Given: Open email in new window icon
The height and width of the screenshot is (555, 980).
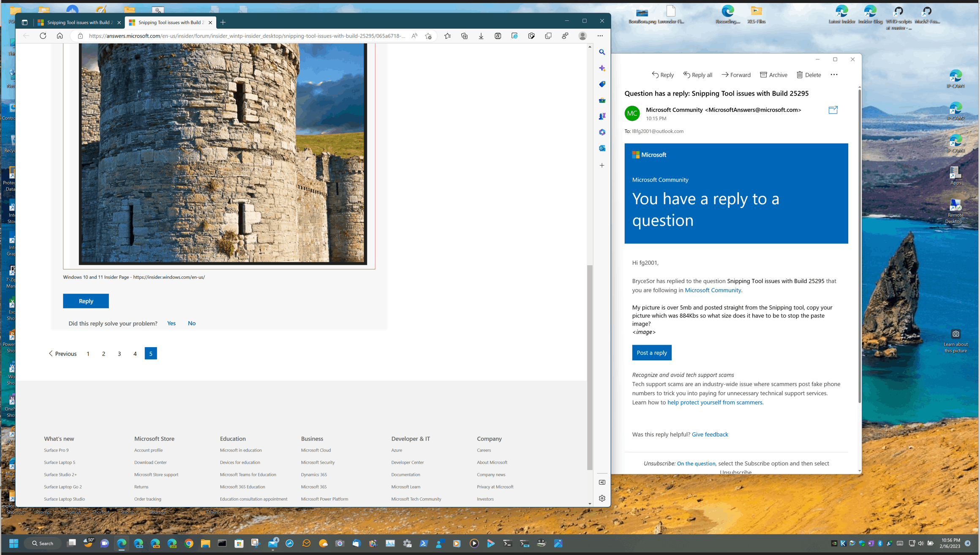Looking at the screenshot, I should [x=833, y=110].
